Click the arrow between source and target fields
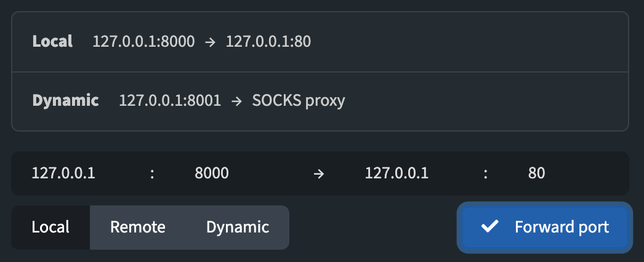Screen dimensions: 644x262 319,173
